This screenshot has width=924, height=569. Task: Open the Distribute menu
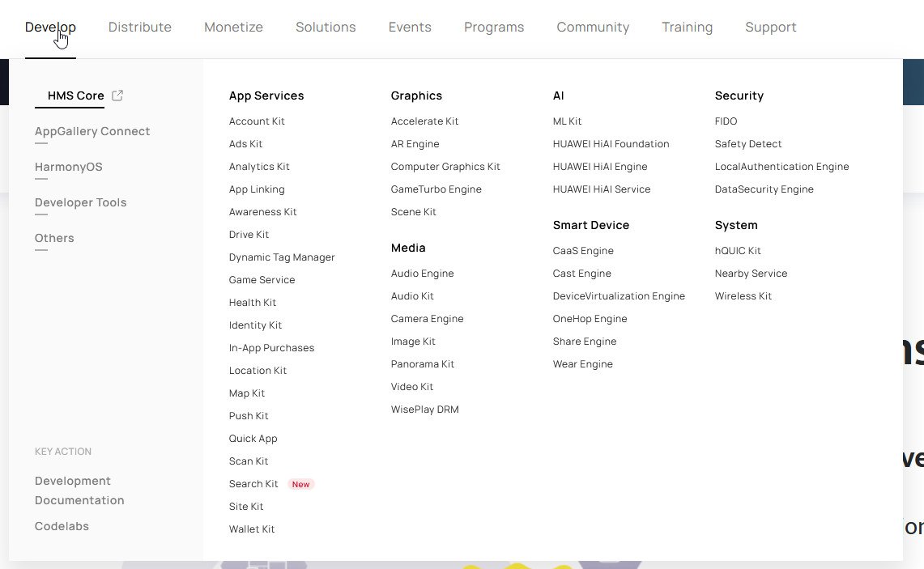click(139, 27)
